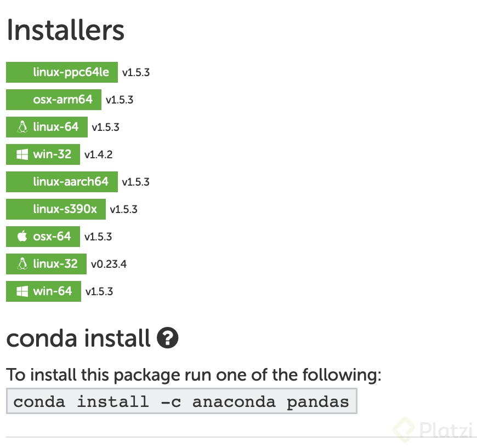Click the Linux penguin icon on linux-64
Screen dimensions: 477x448
tap(22, 127)
